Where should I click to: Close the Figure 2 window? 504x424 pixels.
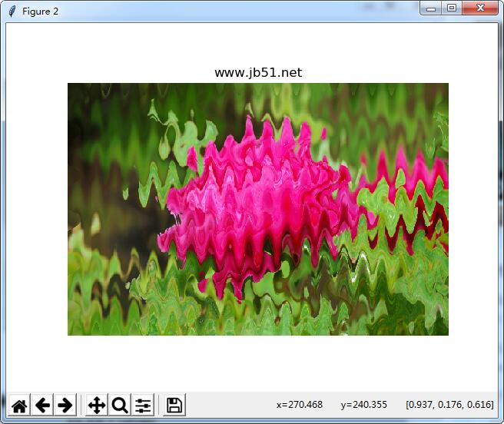click(x=480, y=8)
